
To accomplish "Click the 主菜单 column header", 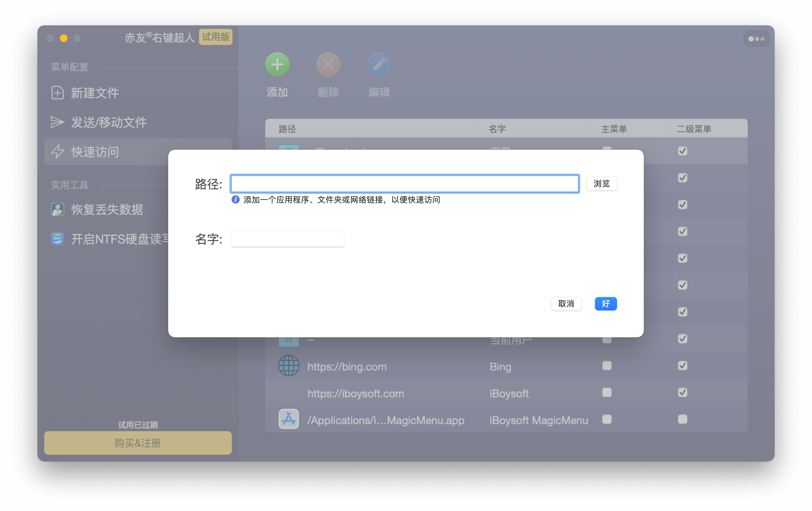I will coord(627,129).
